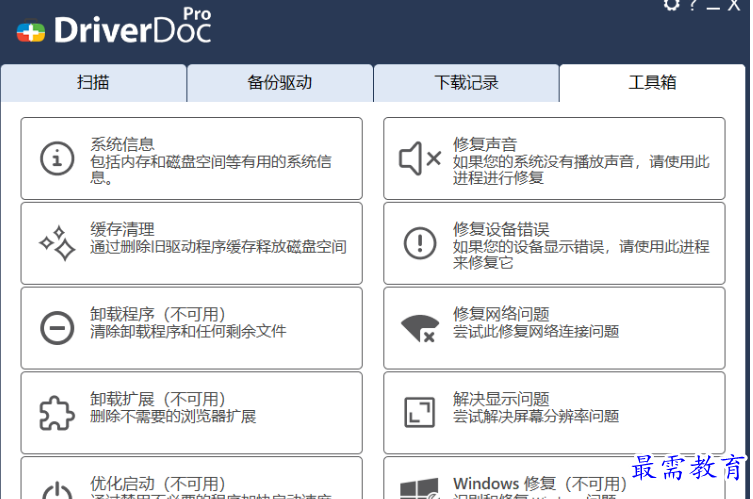Click the 修复网络问题 wifi error icon
The height and width of the screenshot is (499, 753).
click(420, 328)
